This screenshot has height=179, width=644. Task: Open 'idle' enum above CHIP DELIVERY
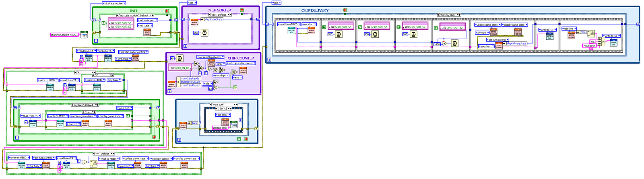click(276, 2)
